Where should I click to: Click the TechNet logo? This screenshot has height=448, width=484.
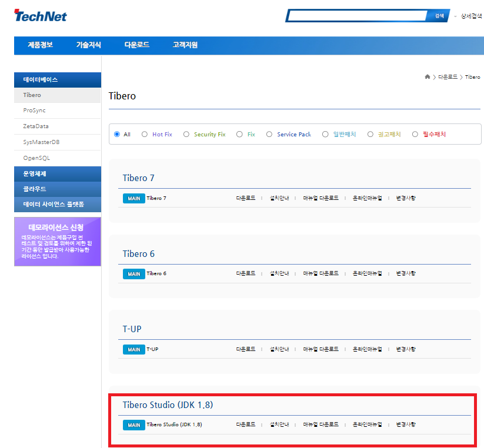click(x=41, y=16)
